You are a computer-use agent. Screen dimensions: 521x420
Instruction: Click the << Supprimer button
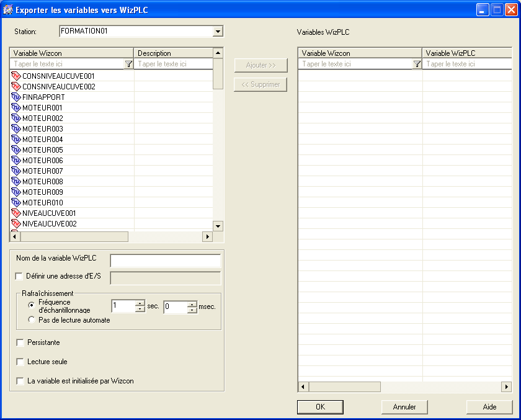coord(260,84)
